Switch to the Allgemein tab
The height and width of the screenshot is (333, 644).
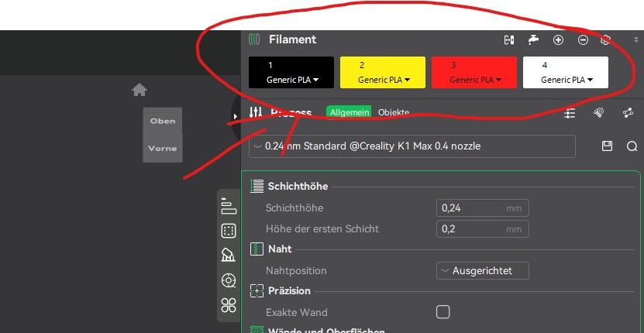pyautogui.click(x=349, y=112)
